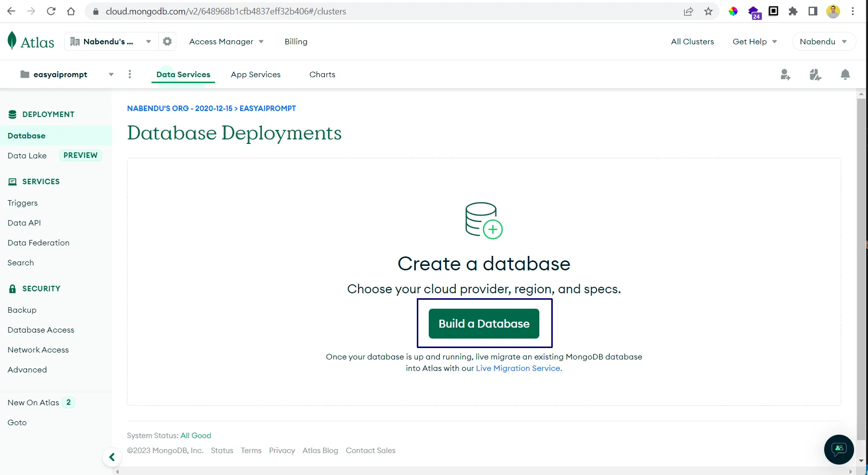Screen dimensions: 868x475
Task: Open Status footer link
Action: 222,450
